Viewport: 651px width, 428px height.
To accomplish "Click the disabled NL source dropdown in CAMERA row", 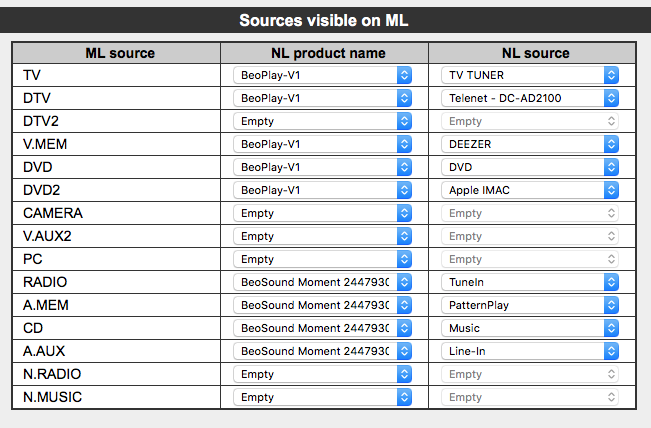I will [x=530, y=213].
